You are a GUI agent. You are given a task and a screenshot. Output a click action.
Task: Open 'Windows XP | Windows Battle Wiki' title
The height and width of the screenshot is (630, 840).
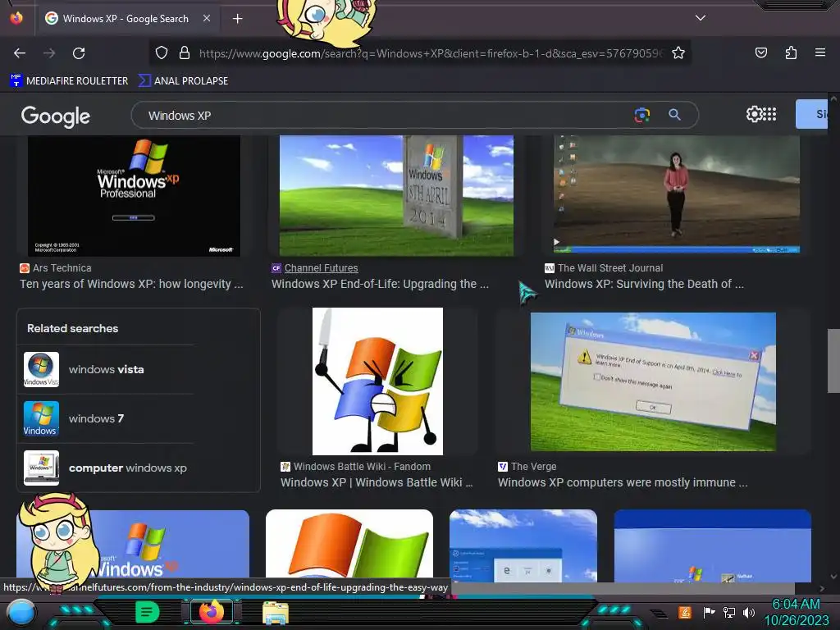pos(377,482)
